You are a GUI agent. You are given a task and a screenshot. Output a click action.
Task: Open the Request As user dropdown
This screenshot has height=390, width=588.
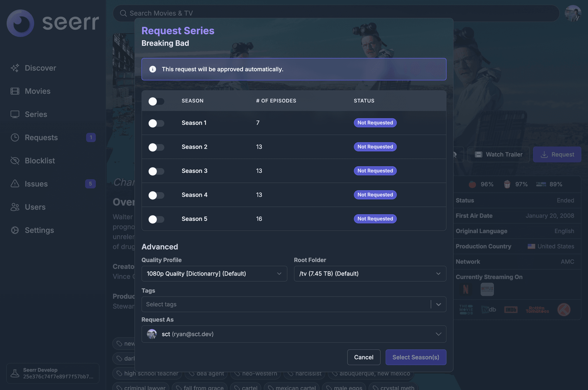pyautogui.click(x=294, y=334)
